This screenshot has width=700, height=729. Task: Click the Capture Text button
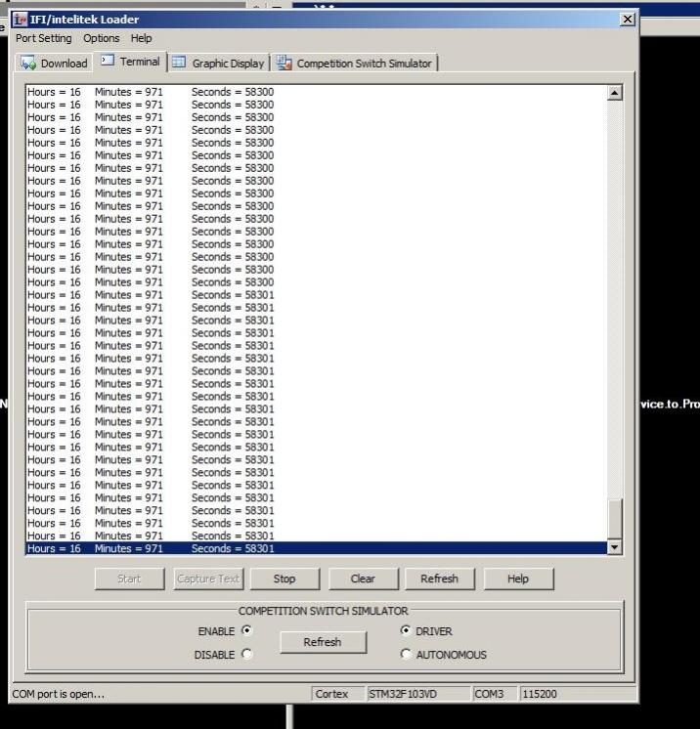pyautogui.click(x=208, y=579)
